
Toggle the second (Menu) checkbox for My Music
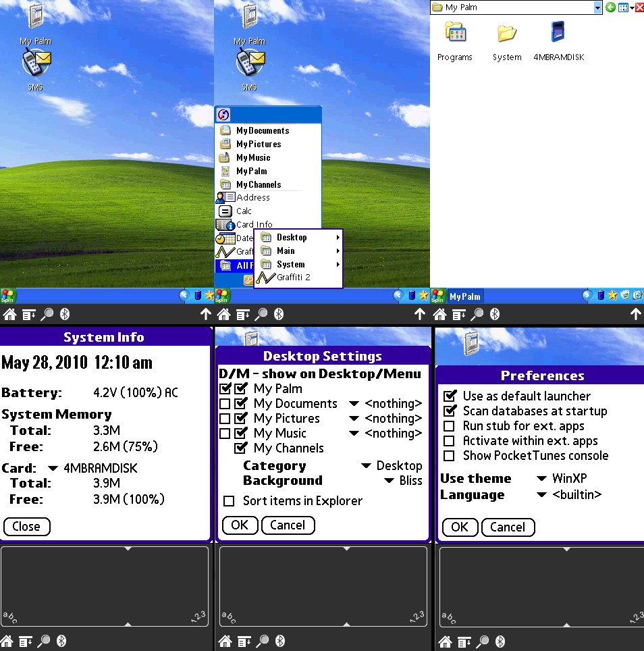(241, 433)
